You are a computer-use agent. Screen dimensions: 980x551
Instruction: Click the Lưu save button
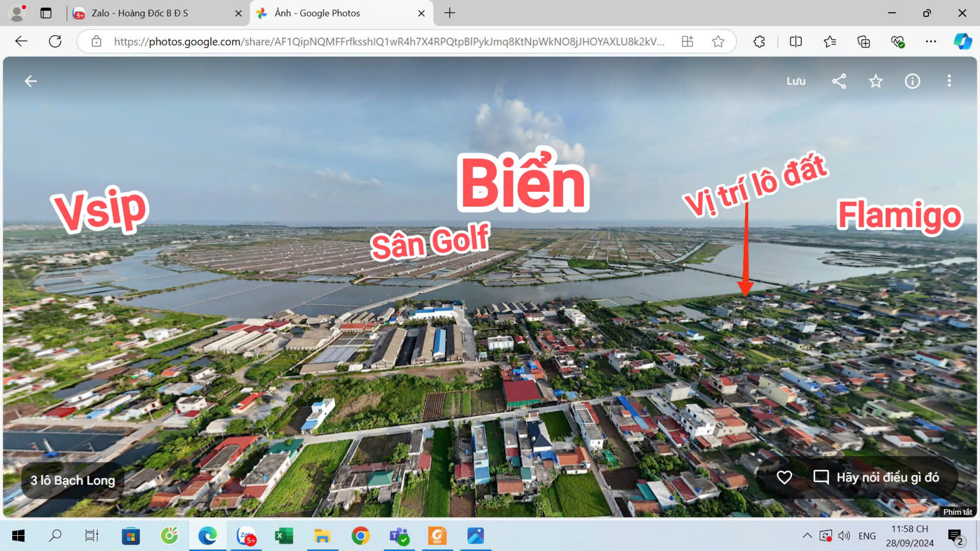796,81
